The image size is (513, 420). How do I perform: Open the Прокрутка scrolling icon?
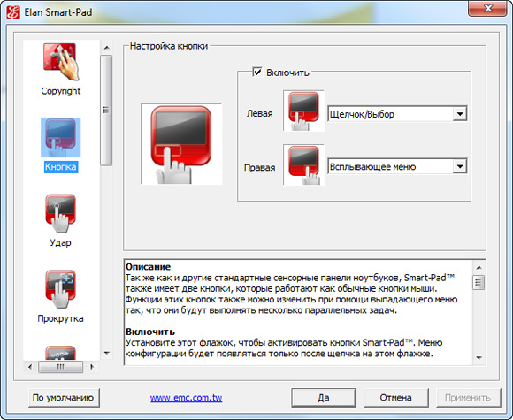pyautogui.click(x=61, y=289)
